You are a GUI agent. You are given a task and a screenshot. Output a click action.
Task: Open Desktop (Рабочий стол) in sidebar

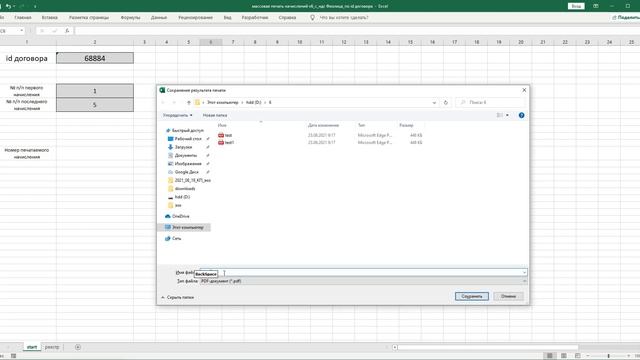point(185,139)
